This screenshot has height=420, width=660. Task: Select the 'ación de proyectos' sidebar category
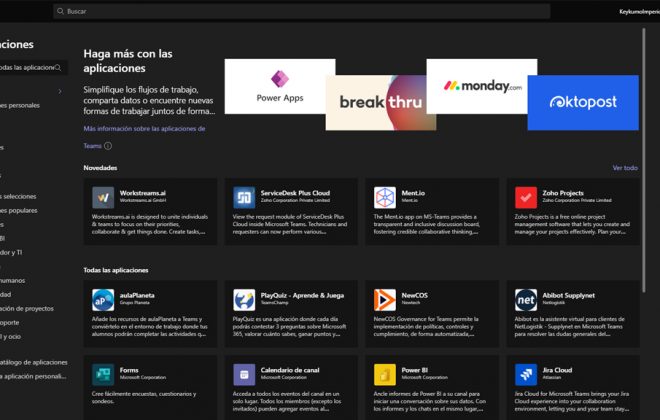[27, 308]
